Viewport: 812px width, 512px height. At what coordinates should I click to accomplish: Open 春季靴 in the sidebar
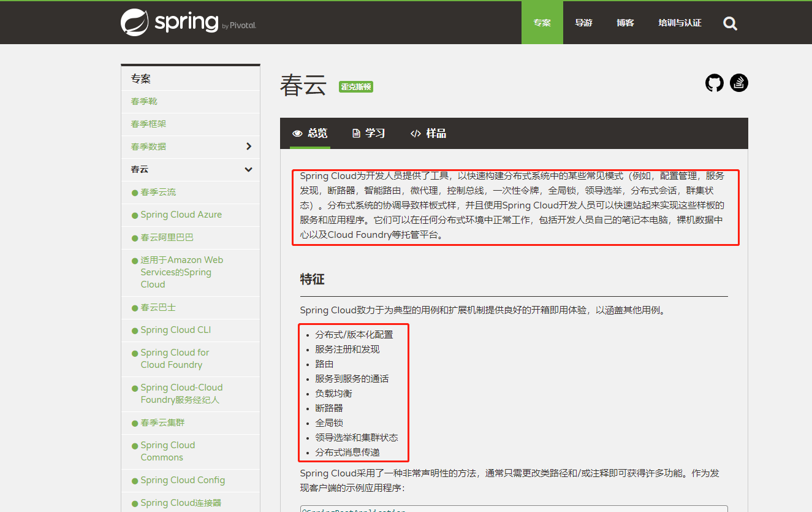click(144, 101)
